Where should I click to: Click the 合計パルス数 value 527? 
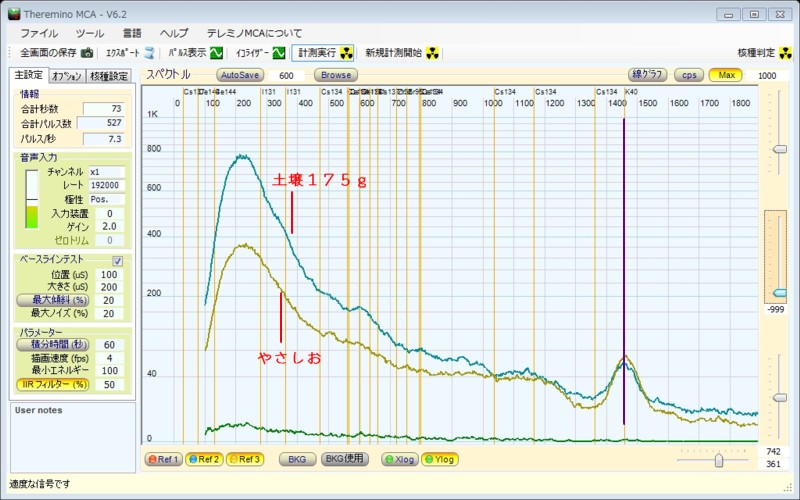tap(100, 123)
